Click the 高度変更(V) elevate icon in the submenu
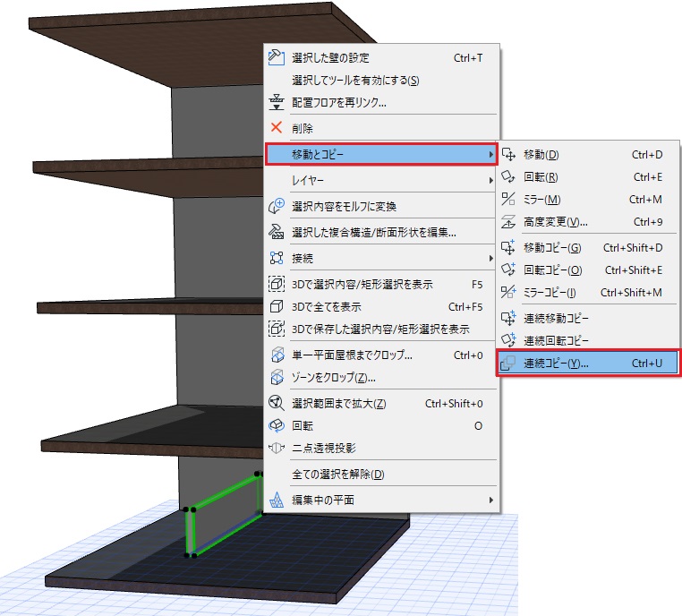Viewport: 682px width, 616px height. point(508,222)
